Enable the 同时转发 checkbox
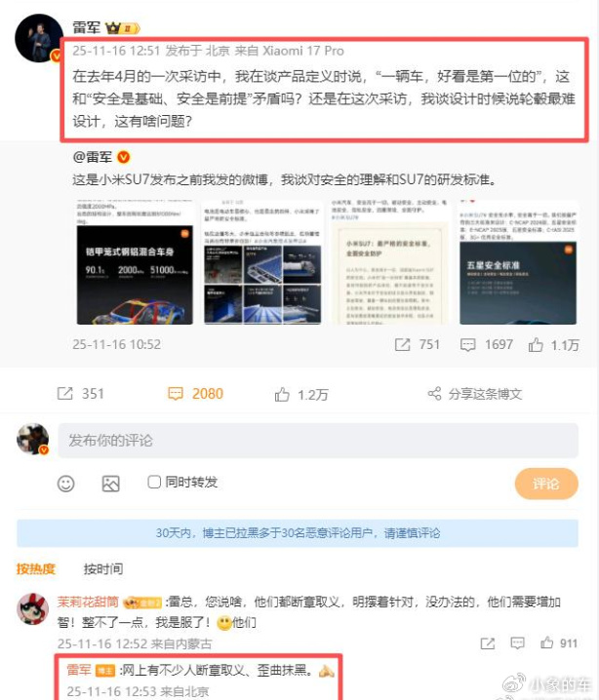 pos(154,482)
